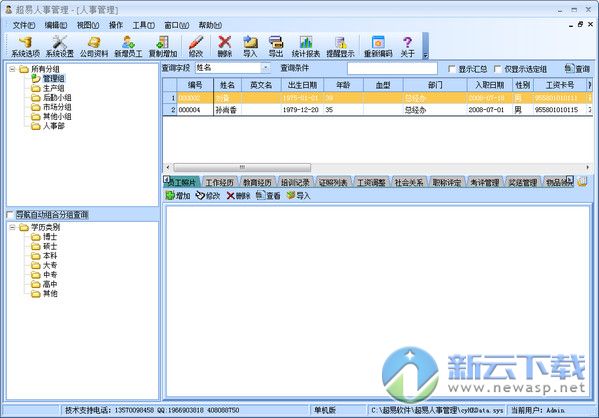
Task: Switch to the 考评管理 tab
Action: [484, 183]
